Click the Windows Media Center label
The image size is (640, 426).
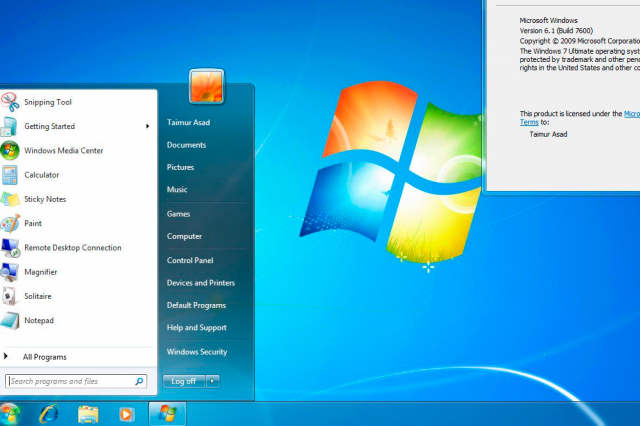tap(64, 151)
